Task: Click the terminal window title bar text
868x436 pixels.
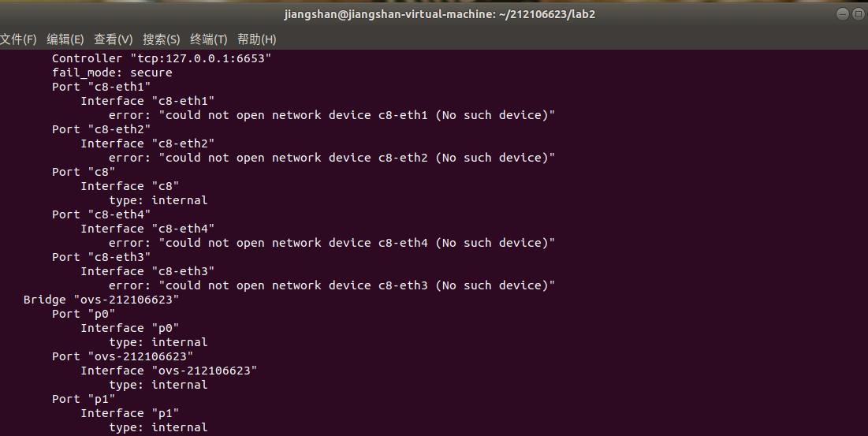Action: (x=434, y=14)
